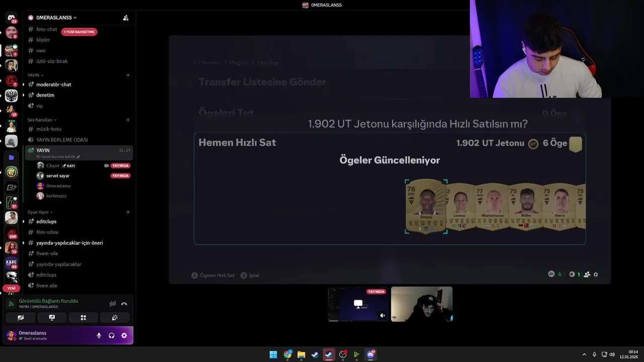Open Windows Start menu
This screenshot has width=644, height=362.
[273, 354]
